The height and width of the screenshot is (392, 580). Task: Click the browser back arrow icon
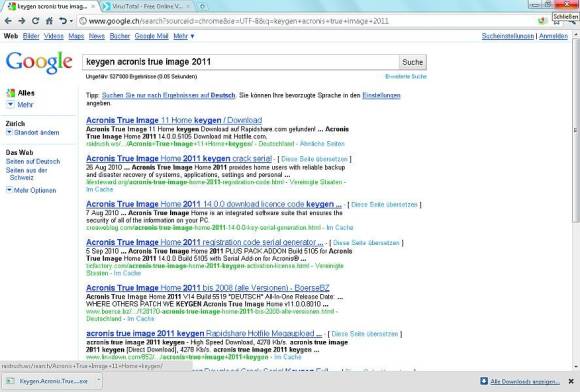click(x=8, y=21)
